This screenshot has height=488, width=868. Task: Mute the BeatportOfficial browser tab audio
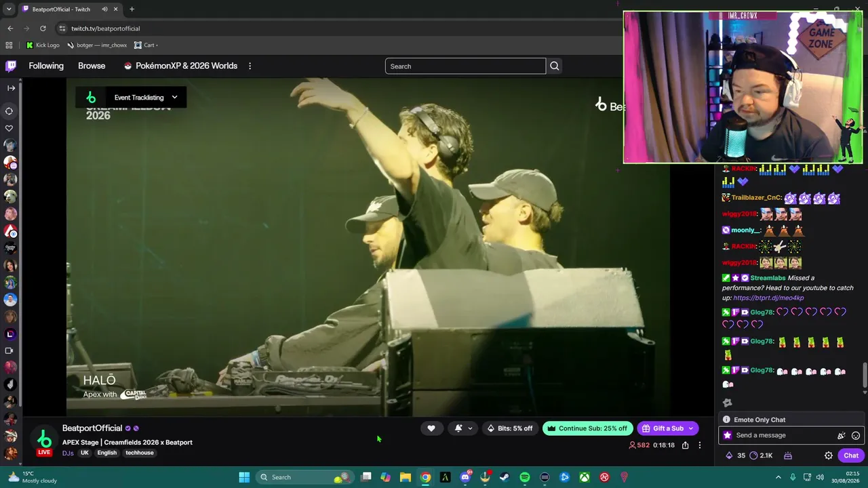(x=104, y=9)
